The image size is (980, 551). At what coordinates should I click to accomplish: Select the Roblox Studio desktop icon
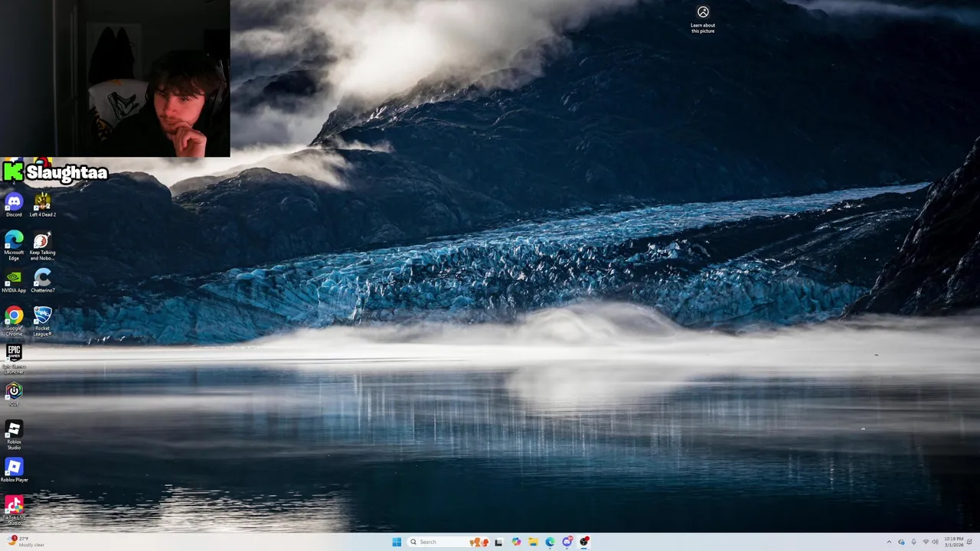(x=14, y=435)
